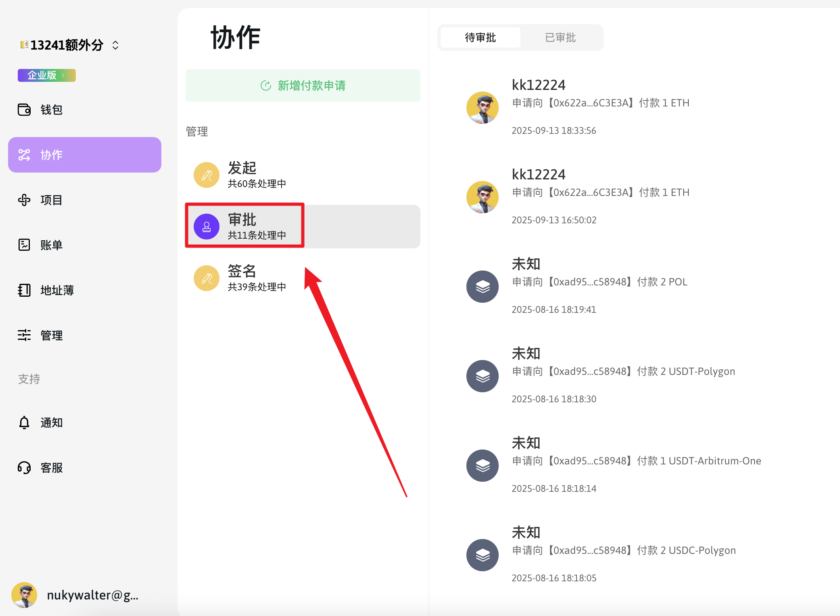Open the 企业版 plan badge chevron
The width and height of the screenshot is (840, 616).
point(63,75)
